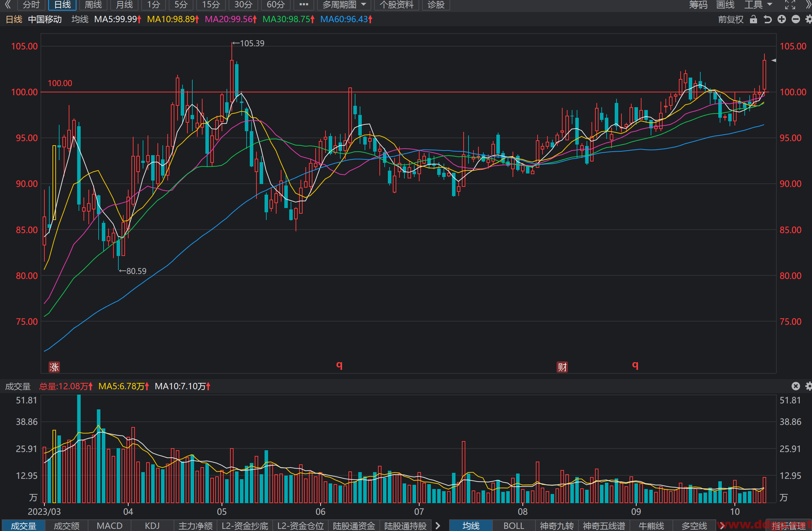
Task: Select 神奇五线谱 indicator tab
Action: [604, 526]
